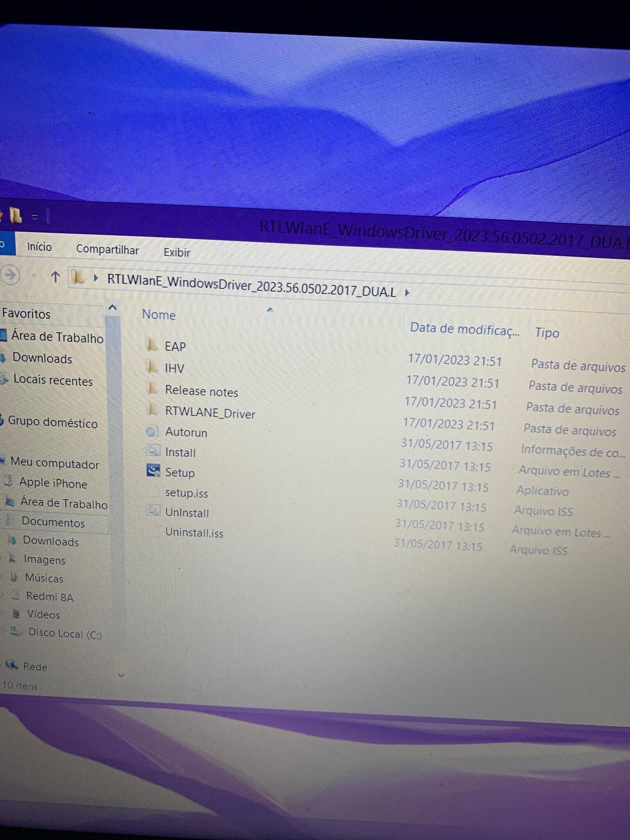This screenshot has width=630, height=840.
Task: Expand chevron after RTLWlanE path segment
Action: click(407, 293)
